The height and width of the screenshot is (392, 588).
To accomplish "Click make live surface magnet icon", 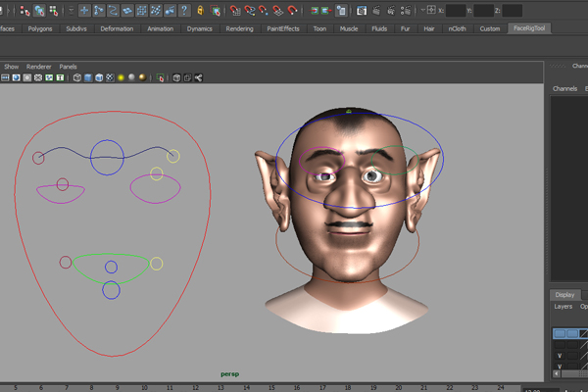I will 292,11.
